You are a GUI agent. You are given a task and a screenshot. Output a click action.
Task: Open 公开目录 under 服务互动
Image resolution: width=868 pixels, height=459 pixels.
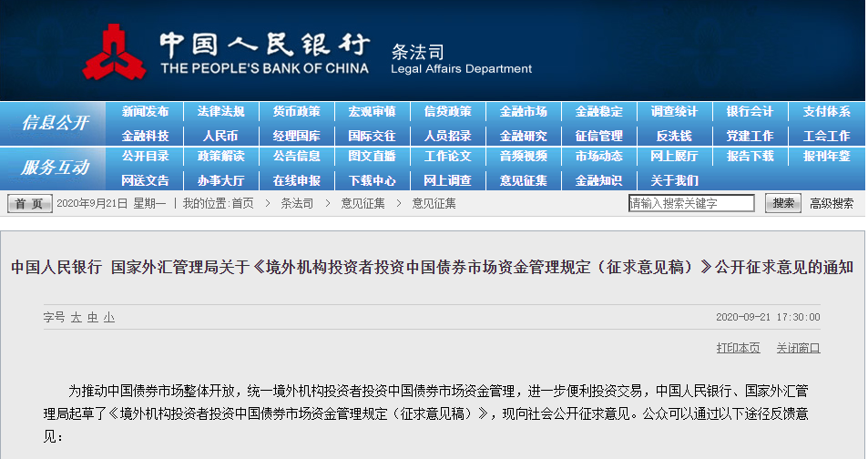(145, 156)
